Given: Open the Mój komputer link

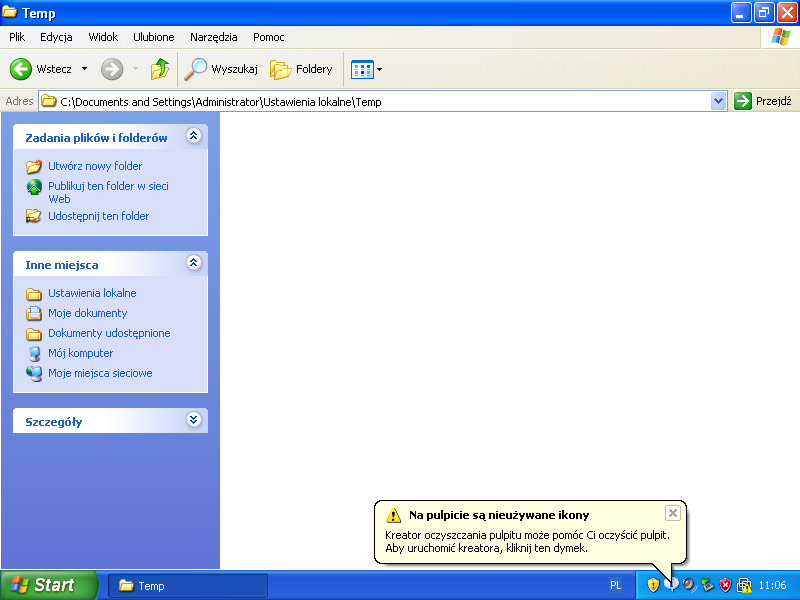Looking at the screenshot, I should [x=81, y=353].
